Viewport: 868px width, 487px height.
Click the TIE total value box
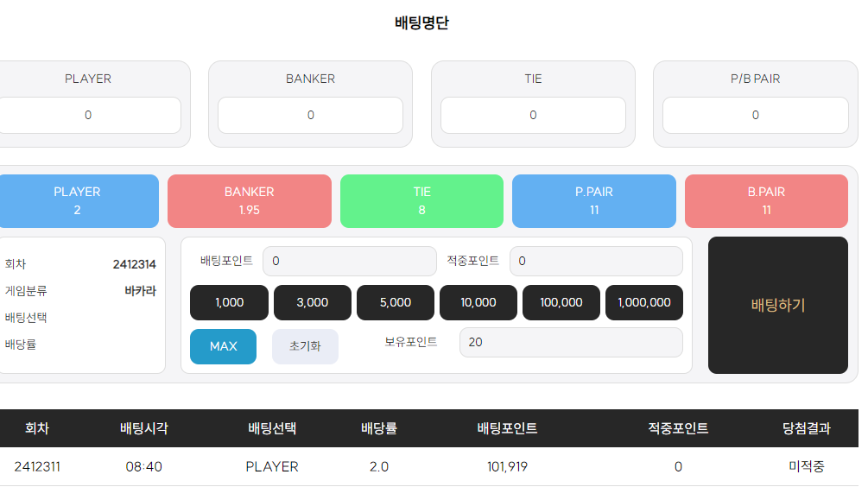pos(533,115)
